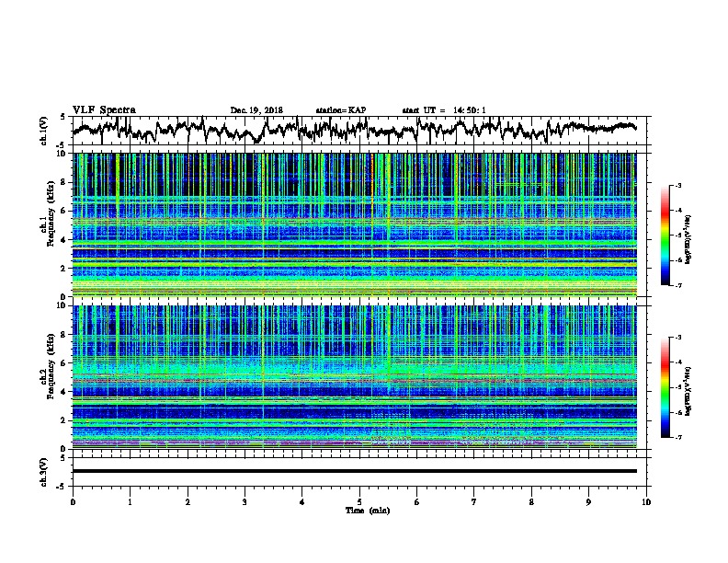Click the "5" minute tick on time axis

[x=359, y=501]
